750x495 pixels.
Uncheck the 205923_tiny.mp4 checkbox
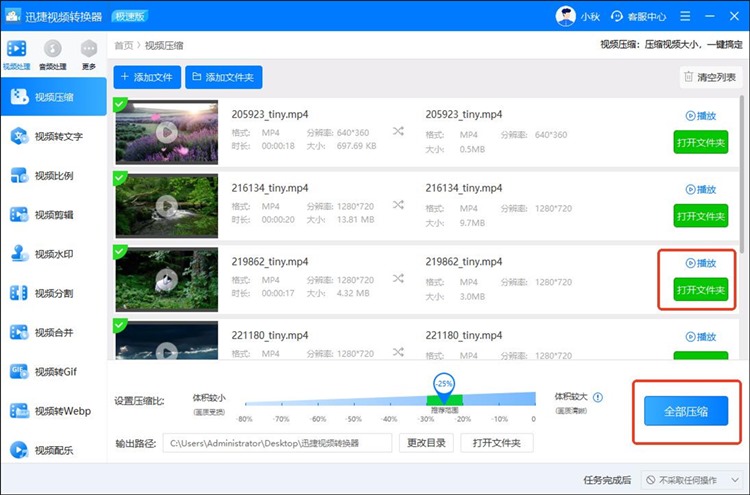[120, 104]
